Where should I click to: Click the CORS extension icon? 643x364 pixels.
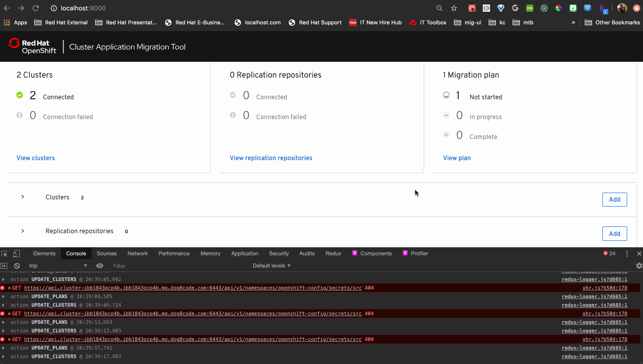point(529,8)
